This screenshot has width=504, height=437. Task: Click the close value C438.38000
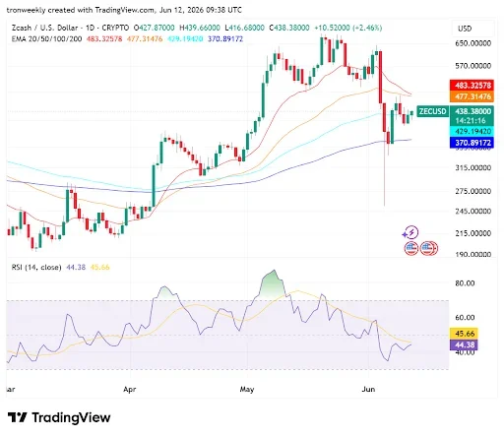click(x=289, y=28)
